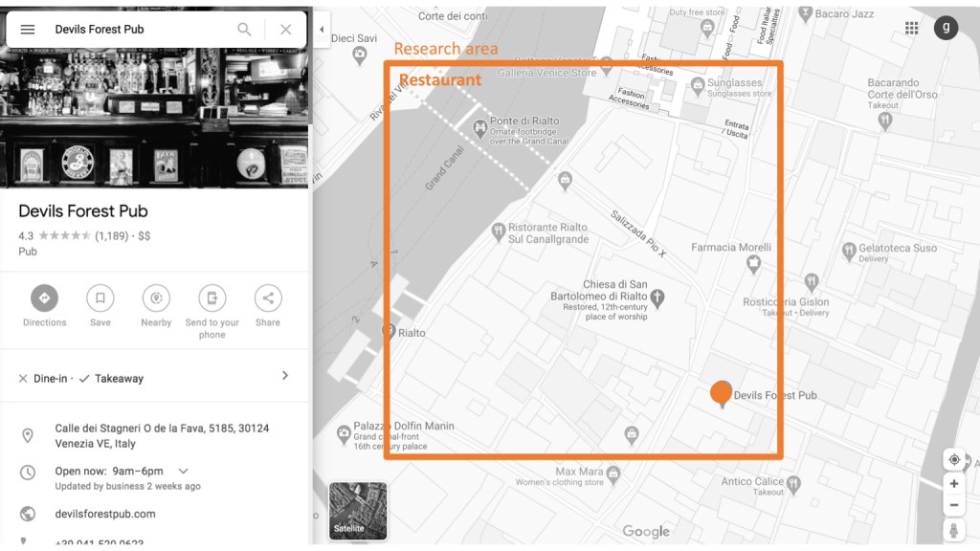Save Devils Forest Pub to list
The height and width of the screenshot is (551, 980).
100,298
